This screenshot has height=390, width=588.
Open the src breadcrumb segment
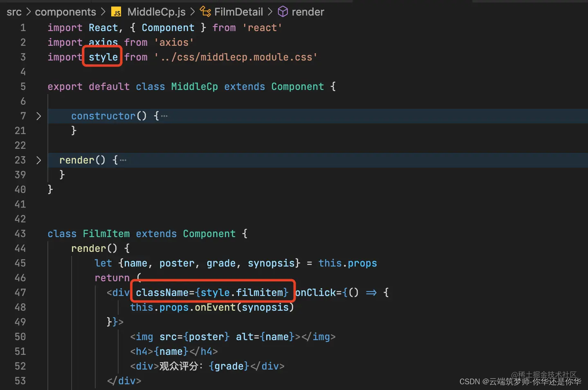point(14,12)
